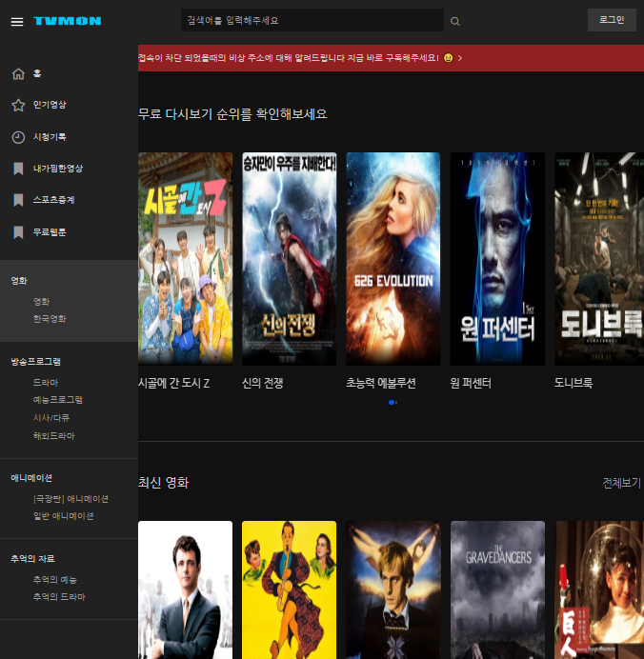The width and height of the screenshot is (644, 659).
Task: Click the 로그인 button
Action: click(612, 20)
